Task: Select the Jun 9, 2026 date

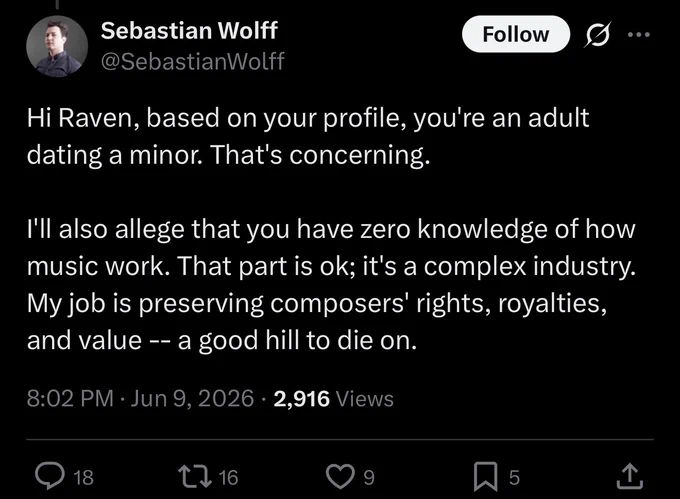Action: click(x=192, y=398)
